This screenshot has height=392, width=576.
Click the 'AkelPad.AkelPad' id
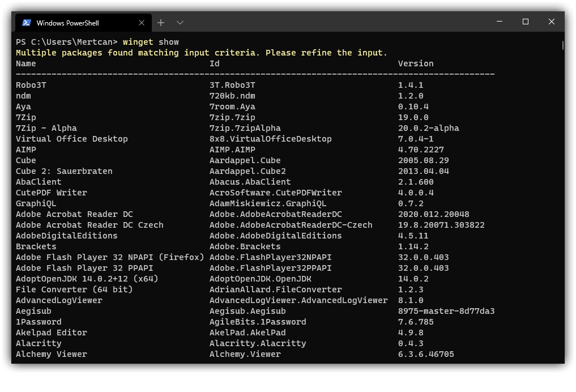(248, 333)
